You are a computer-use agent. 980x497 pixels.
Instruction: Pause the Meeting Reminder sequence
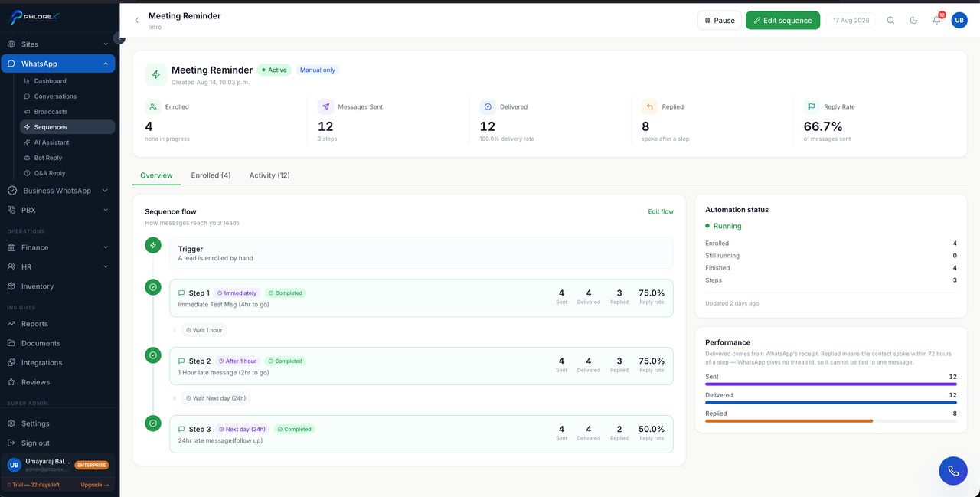[x=719, y=21]
